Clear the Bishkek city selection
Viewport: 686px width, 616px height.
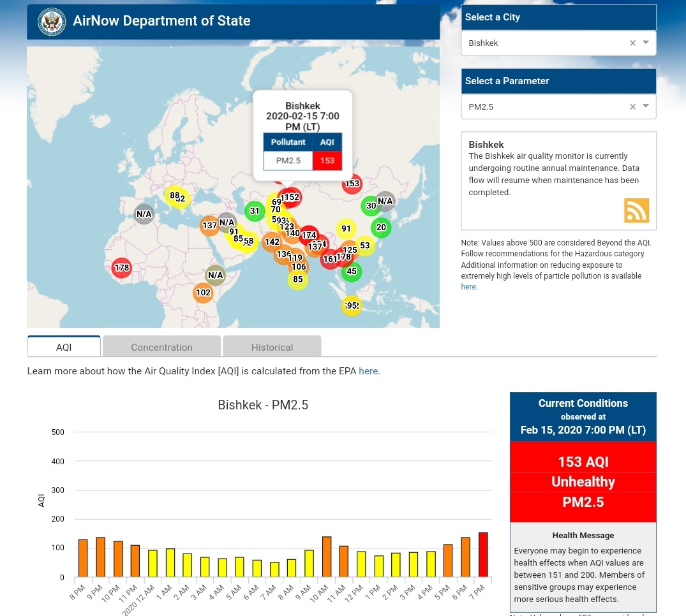click(x=632, y=43)
